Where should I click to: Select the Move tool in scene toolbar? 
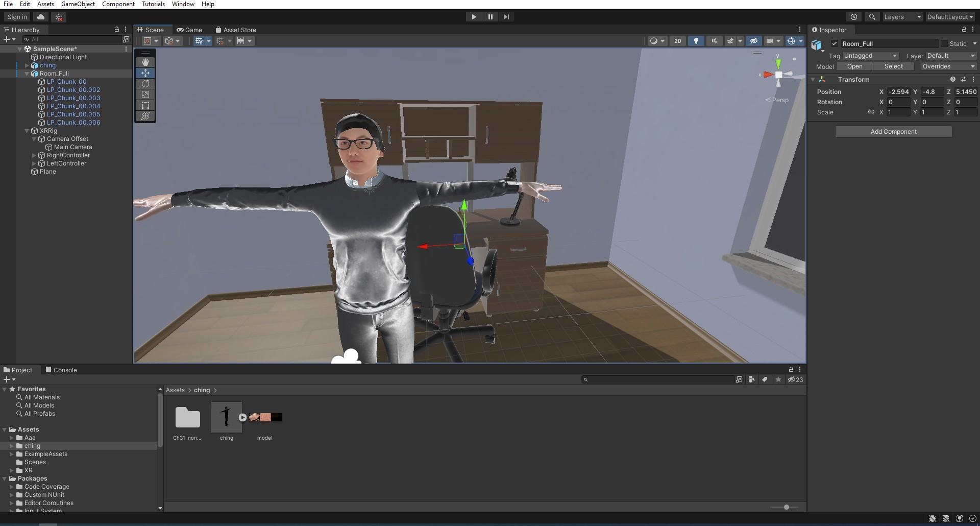click(145, 73)
